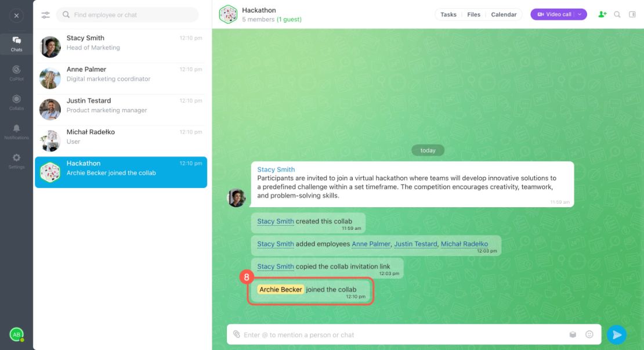644x350 pixels.
Task: Open Anne Palmer link in added employees
Action: (x=371, y=244)
